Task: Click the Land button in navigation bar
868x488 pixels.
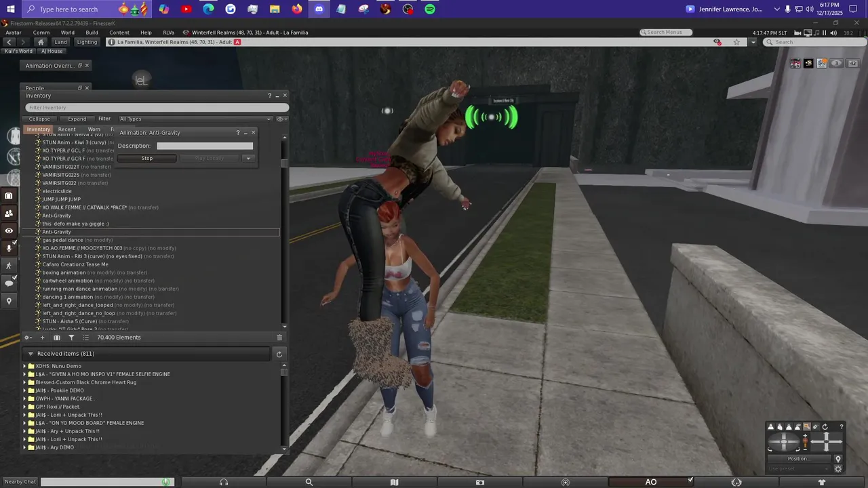Action: click(x=61, y=42)
